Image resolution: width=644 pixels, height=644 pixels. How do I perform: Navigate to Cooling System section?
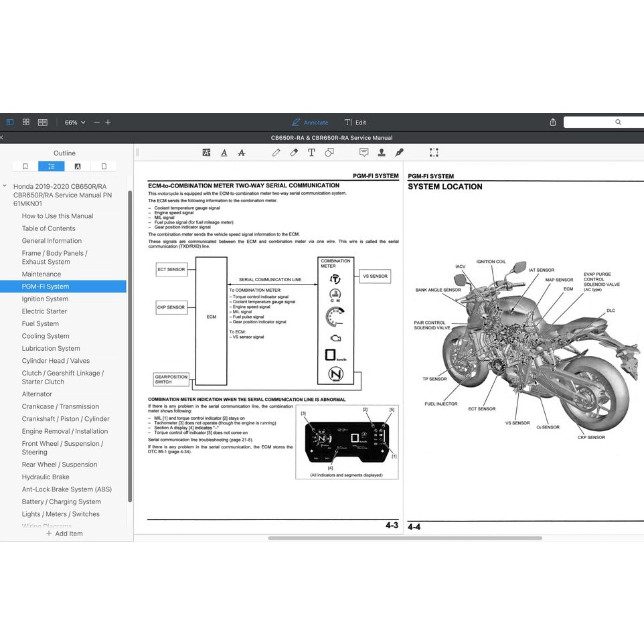click(x=46, y=336)
